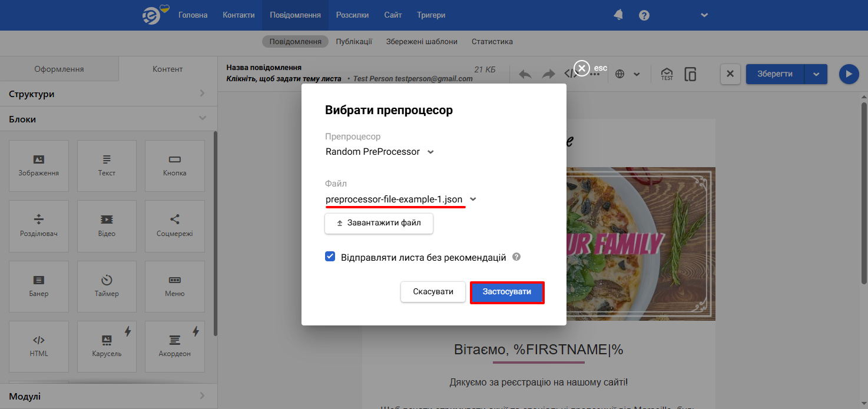Open the HTML code editor icon
The image size is (868, 409).
pos(571,74)
